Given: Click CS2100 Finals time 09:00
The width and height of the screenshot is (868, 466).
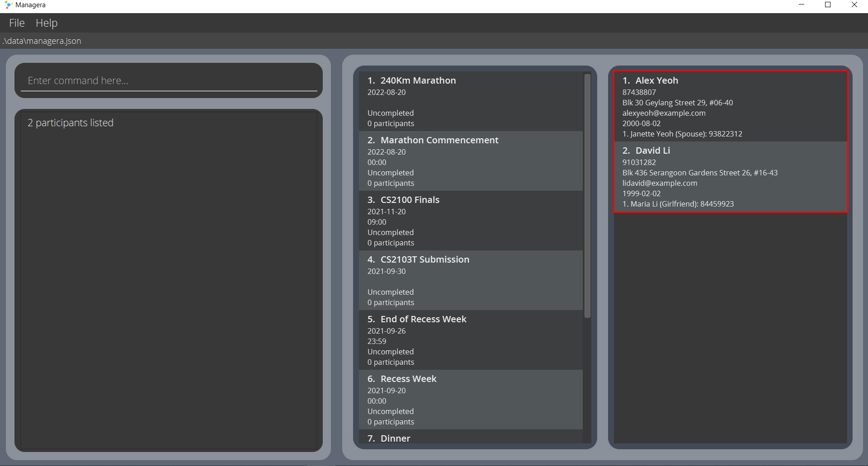Looking at the screenshot, I should (377, 222).
